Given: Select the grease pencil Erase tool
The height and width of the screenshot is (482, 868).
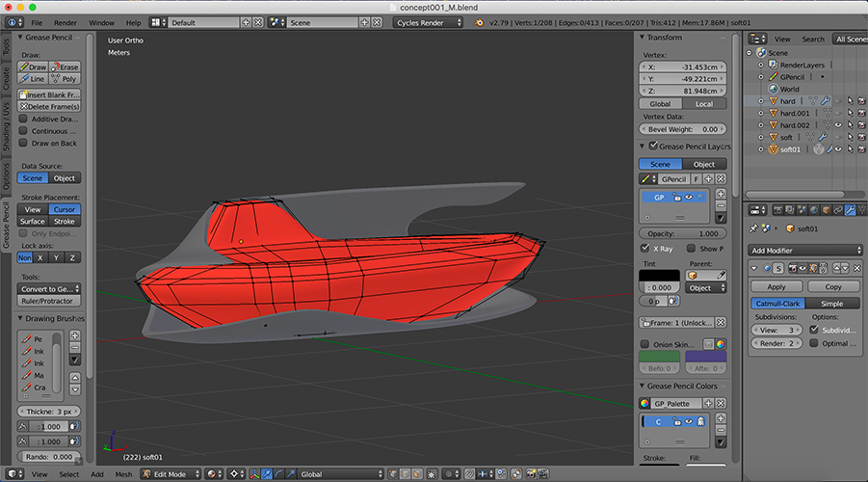Looking at the screenshot, I should [x=66, y=67].
